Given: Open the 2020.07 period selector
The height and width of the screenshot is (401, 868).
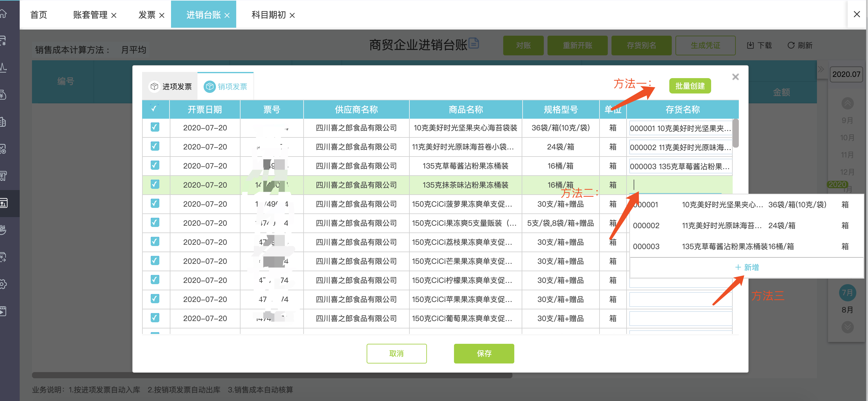Looking at the screenshot, I should [846, 74].
